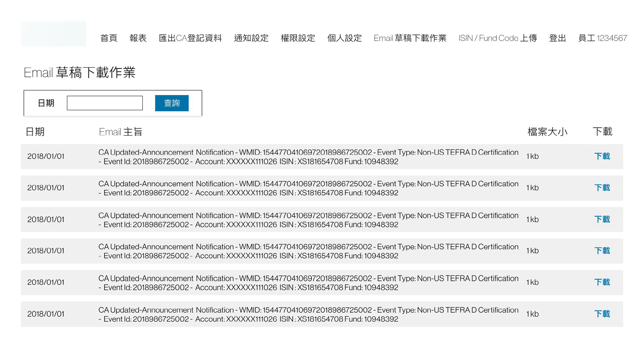Open the 權限設定 page
The height and width of the screenshot is (362, 644).
point(298,38)
